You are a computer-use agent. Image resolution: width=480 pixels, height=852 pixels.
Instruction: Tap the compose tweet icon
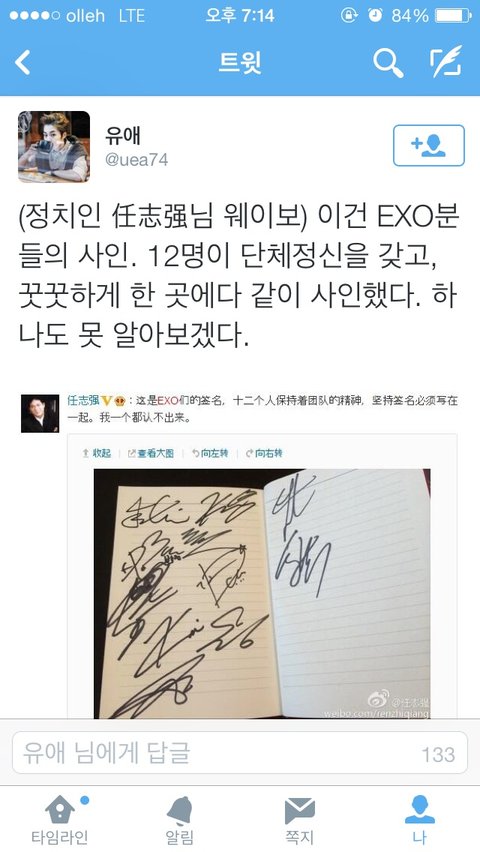(446, 62)
